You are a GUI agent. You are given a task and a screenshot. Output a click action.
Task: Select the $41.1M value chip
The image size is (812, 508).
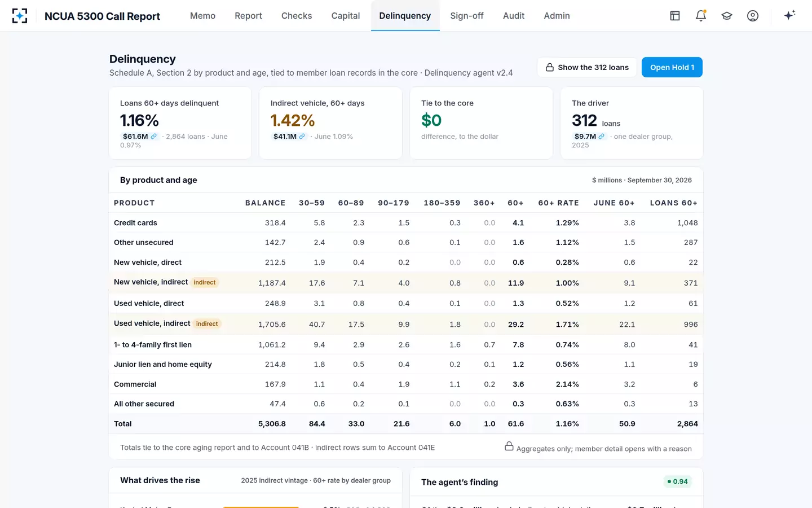pos(289,137)
